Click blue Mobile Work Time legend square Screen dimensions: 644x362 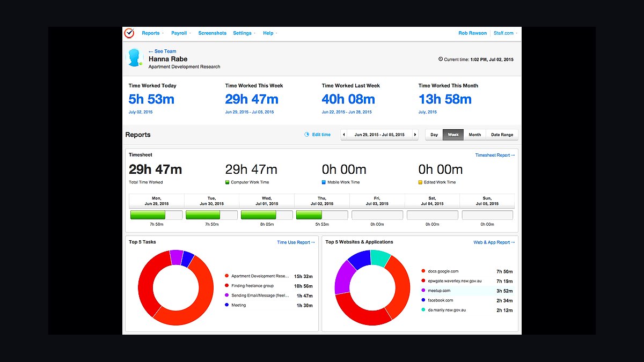324,182
